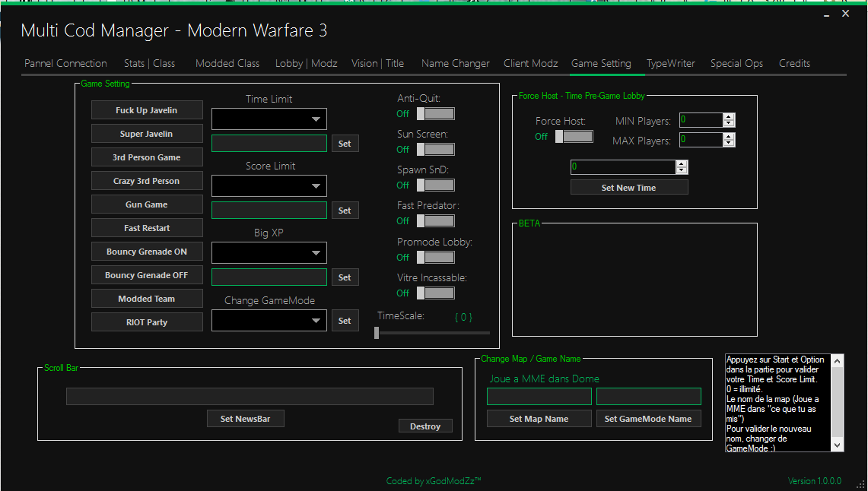
Task: Open the TypeWriter tab
Action: tap(670, 64)
